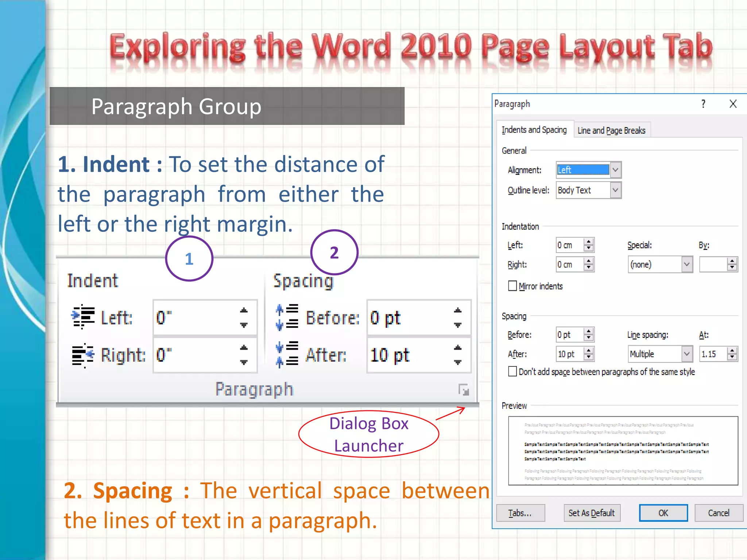Click the Spacing After icon in the ribbon
The image size is (747, 560).
pos(287,355)
